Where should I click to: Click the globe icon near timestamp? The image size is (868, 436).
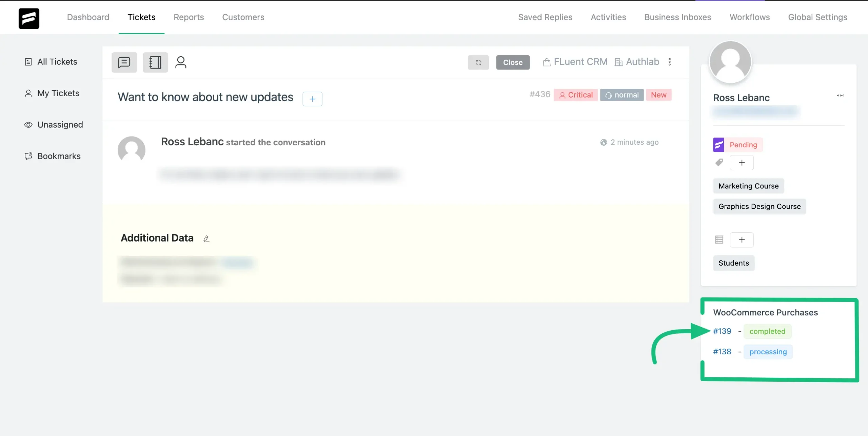click(x=604, y=142)
